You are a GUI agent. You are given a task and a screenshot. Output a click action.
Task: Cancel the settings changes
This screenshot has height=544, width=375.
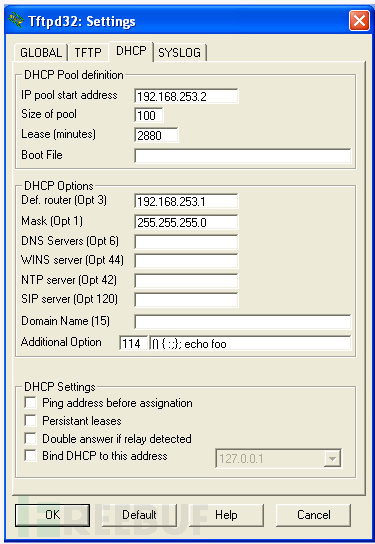click(x=313, y=515)
